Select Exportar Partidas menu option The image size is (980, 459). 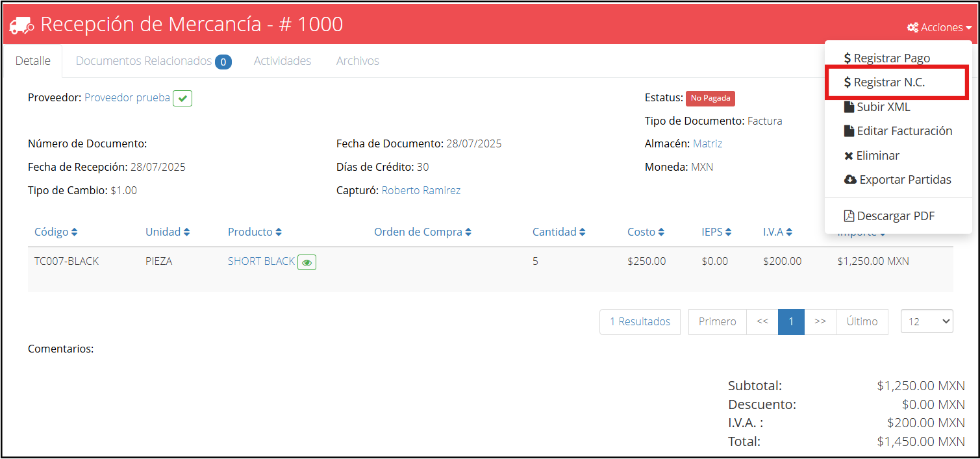[x=898, y=179]
